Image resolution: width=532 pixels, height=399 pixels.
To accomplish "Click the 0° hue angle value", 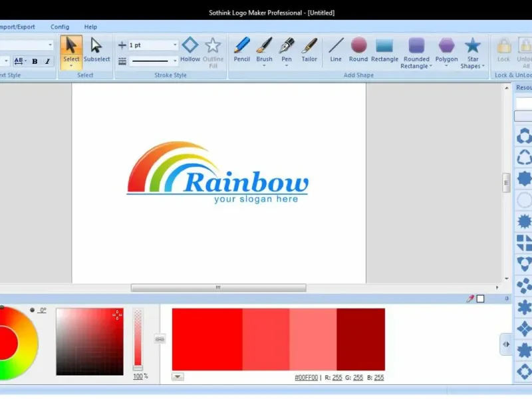I will click(43, 310).
